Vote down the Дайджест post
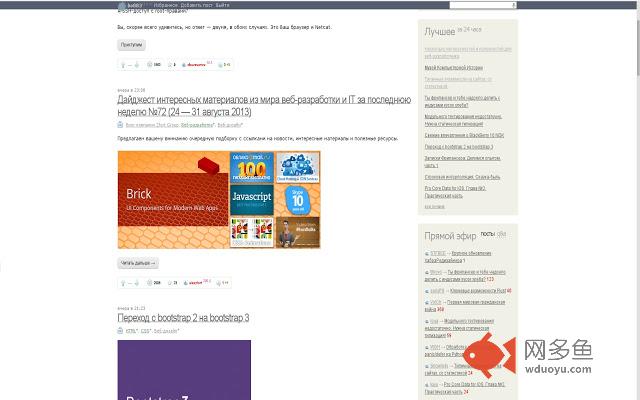 coord(137,283)
